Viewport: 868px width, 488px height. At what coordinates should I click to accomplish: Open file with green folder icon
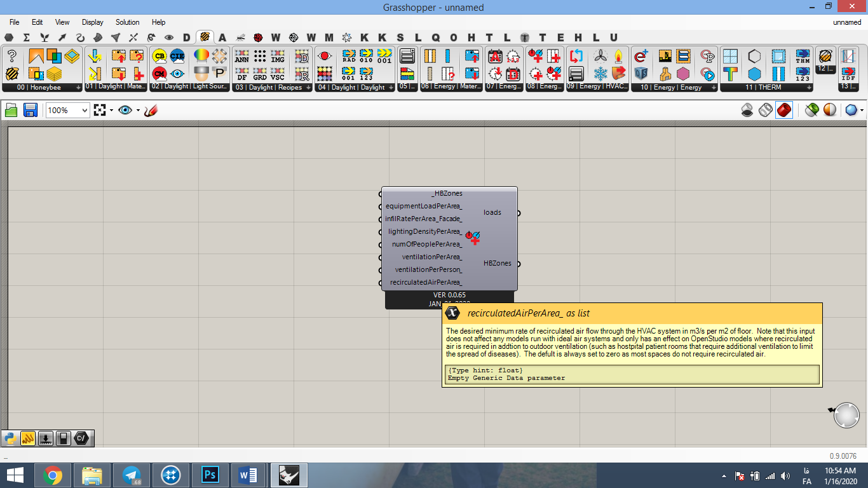[11, 111]
